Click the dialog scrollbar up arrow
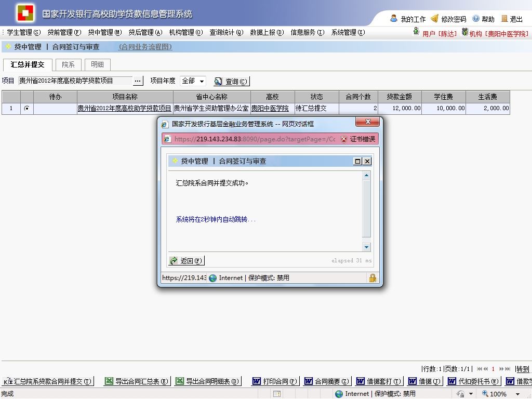532x399 pixels. point(366,176)
